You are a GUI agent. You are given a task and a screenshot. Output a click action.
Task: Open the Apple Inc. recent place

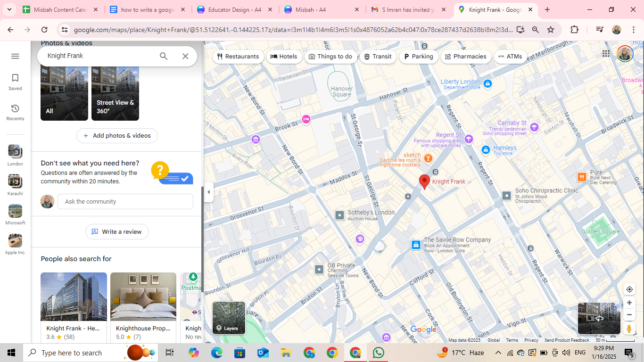[x=15, y=244]
